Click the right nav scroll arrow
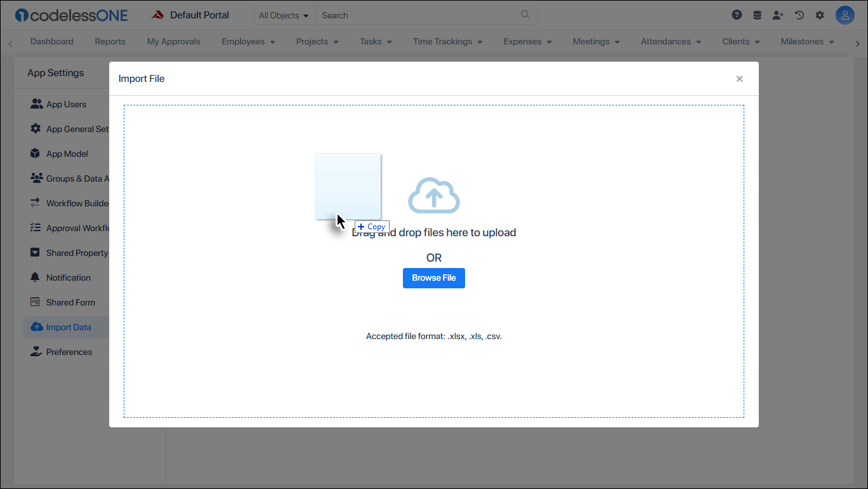The height and width of the screenshot is (489, 868). (x=858, y=43)
